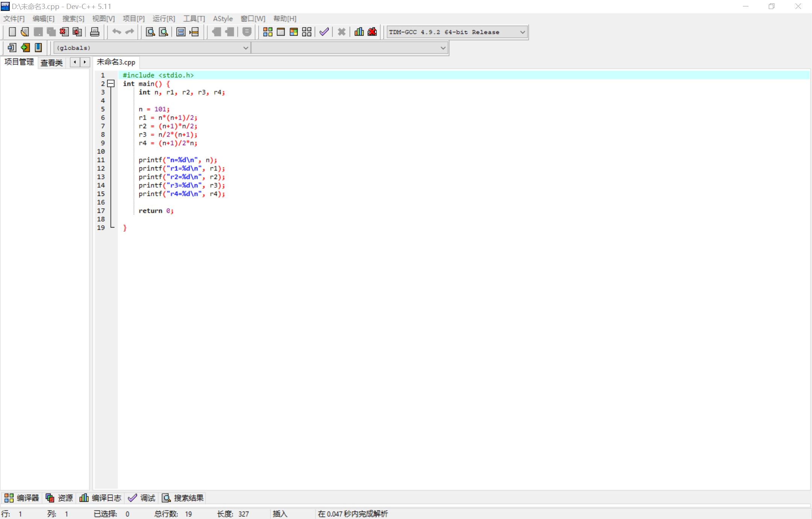Screen dimensions: 812x519
Task: Open the TDM-GCC compiler selection dropdown
Action: pyautogui.click(x=522, y=32)
